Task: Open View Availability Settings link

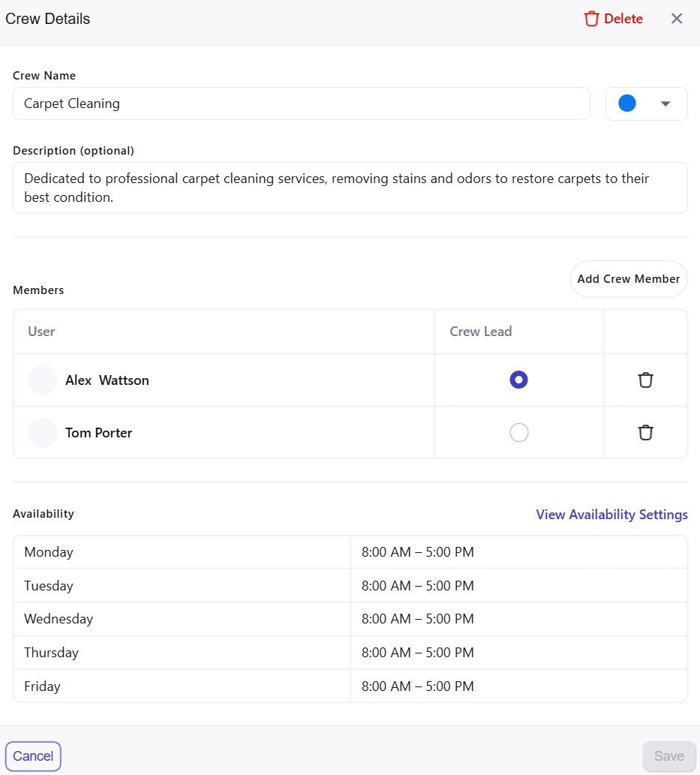Action: (611, 515)
